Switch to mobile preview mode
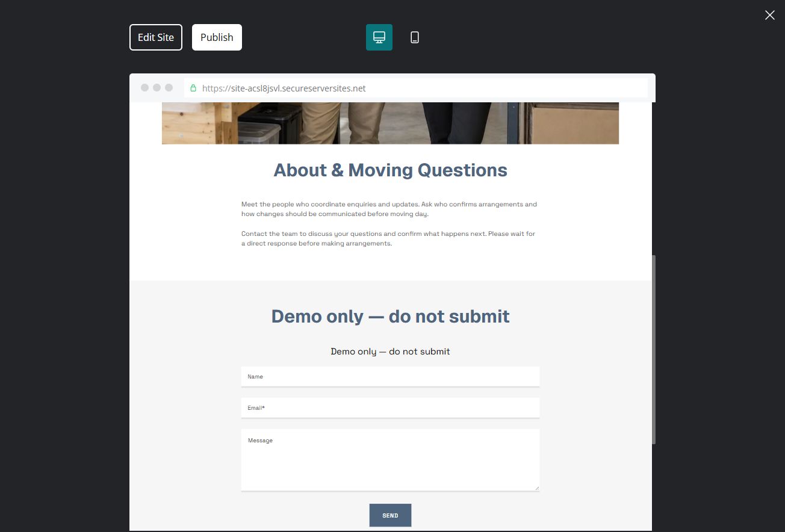The height and width of the screenshot is (532, 785). (x=415, y=37)
